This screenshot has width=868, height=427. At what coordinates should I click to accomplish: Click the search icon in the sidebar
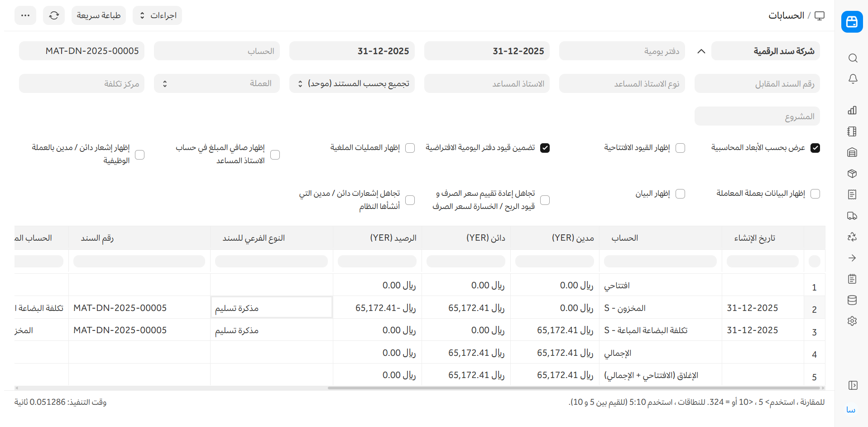click(x=853, y=58)
